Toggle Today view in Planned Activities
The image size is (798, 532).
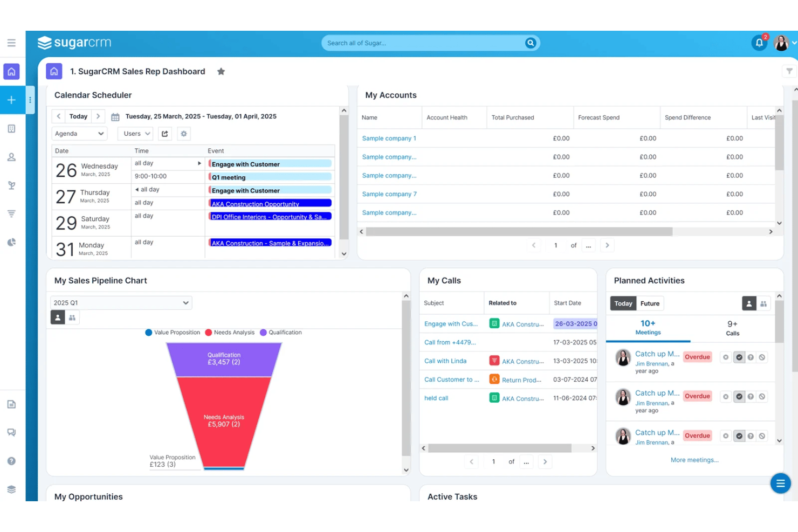(x=623, y=303)
